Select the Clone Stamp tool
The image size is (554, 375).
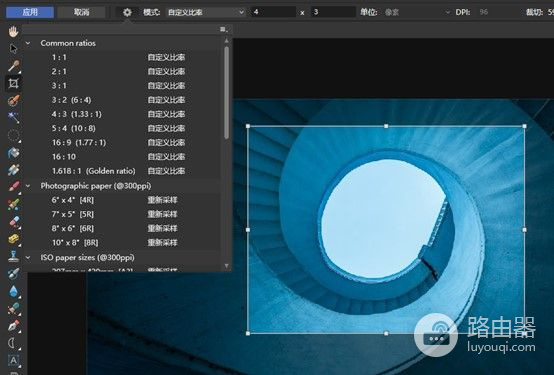(x=13, y=256)
